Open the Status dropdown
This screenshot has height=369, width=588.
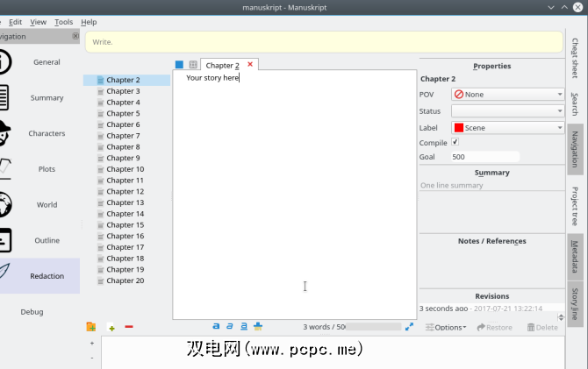point(508,111)
